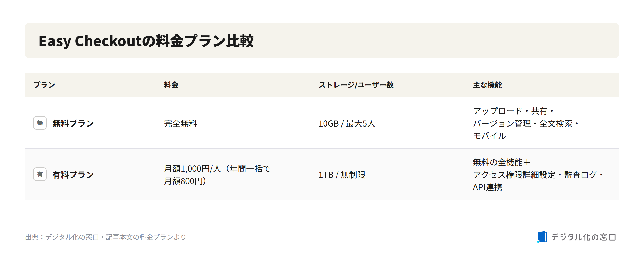644x267 pixels.
Task: Select the 無料プラン row label
Action: pyautogui.click(x=73, y=123)
